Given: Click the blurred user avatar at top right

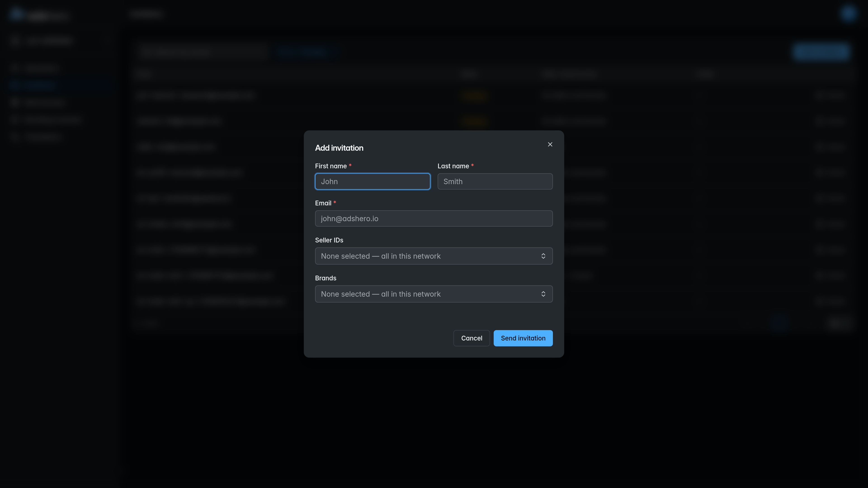Looking at the screenshot, I should (x=847, y=14).
